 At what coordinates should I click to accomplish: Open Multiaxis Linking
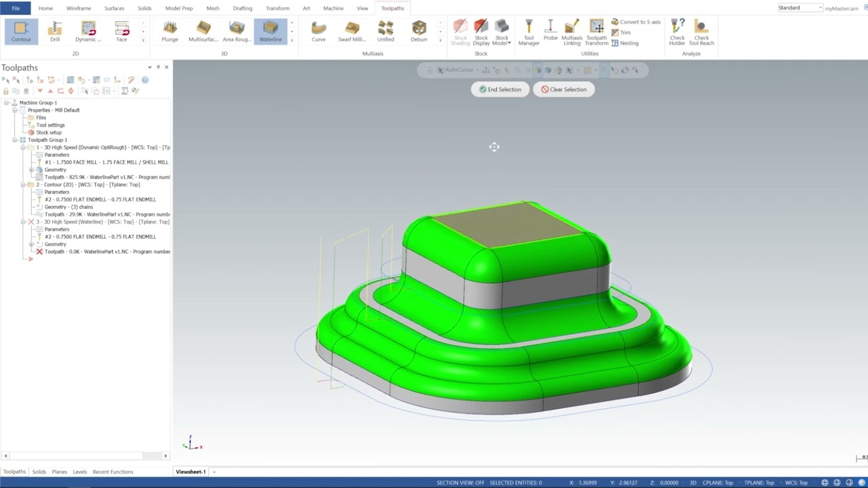572,32
